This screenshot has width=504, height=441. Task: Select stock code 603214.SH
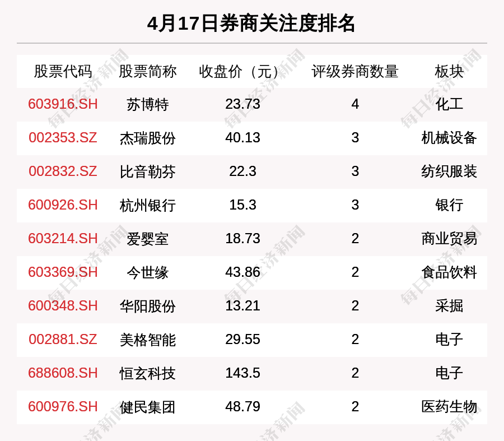[63, 239]
